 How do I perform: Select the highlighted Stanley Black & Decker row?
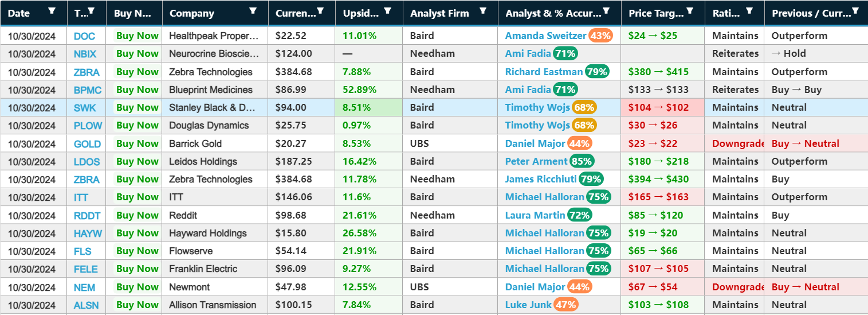point(212,108)
